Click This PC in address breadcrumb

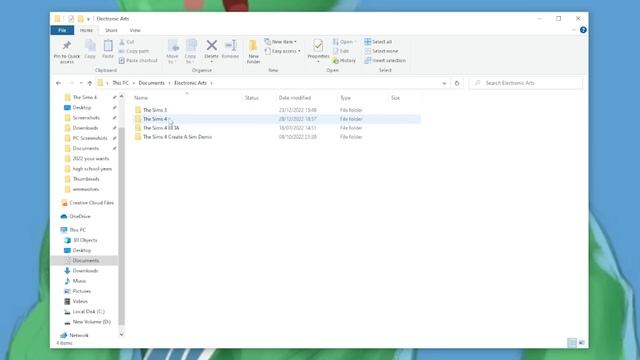pyautogui.click(x=120, y=83)
